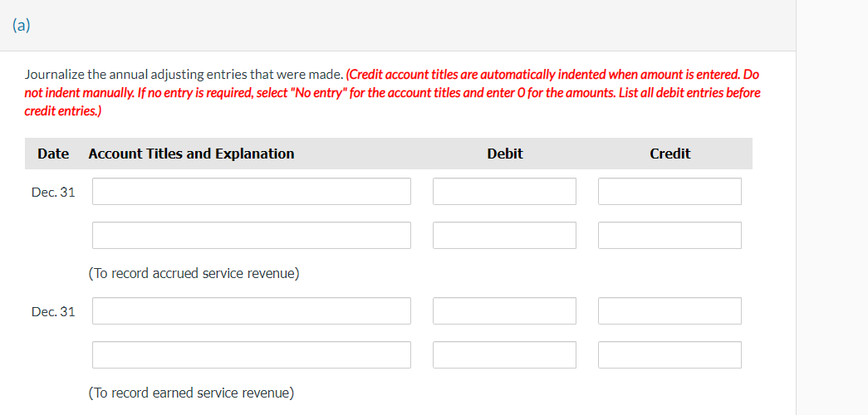The height and width of the screenshot is (415, 868).
Task: Click the text "(To record earned service revenue)"
Action: point(192,393)
